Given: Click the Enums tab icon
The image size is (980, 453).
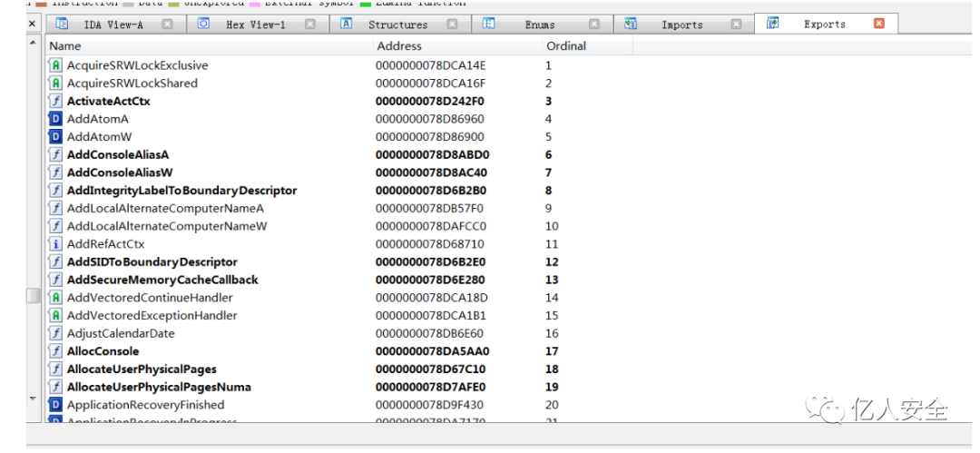Looking at the screenshot, I should (x=489, y=24).
